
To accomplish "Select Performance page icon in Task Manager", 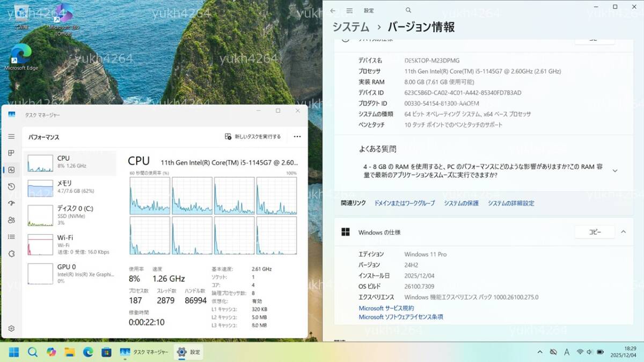I will pos(11,170).
